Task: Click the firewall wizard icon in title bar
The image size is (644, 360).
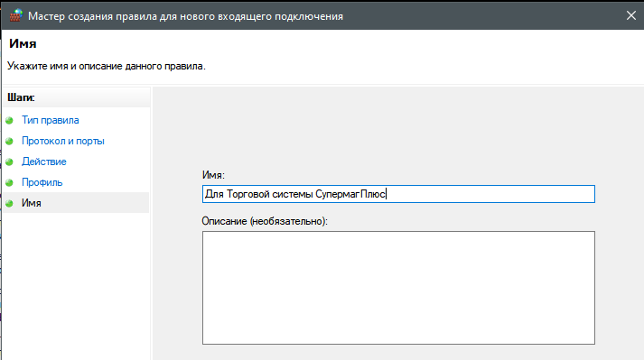Action: click(x=16, y=15)
